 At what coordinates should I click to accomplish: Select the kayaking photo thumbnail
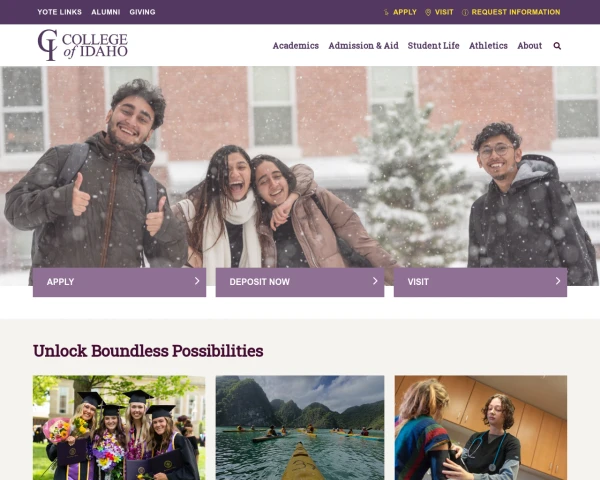coord(300,428)
